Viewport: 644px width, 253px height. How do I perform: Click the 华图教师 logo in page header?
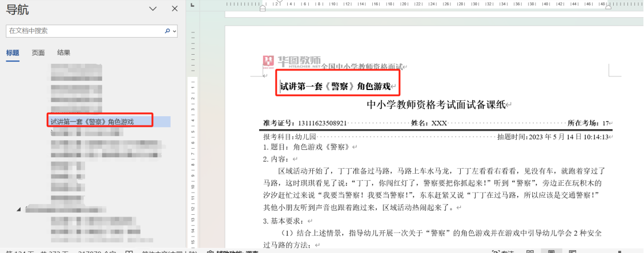pyautogui.click(x=292, y=62)
